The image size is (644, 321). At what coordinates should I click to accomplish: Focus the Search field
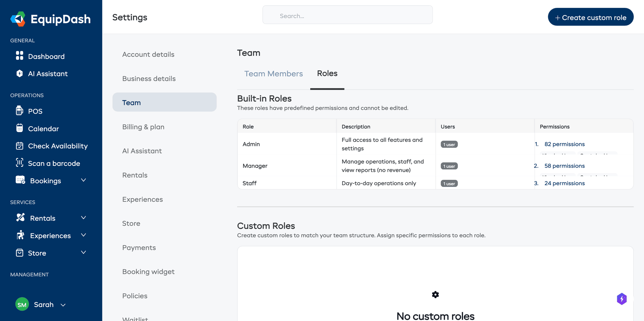347,15
